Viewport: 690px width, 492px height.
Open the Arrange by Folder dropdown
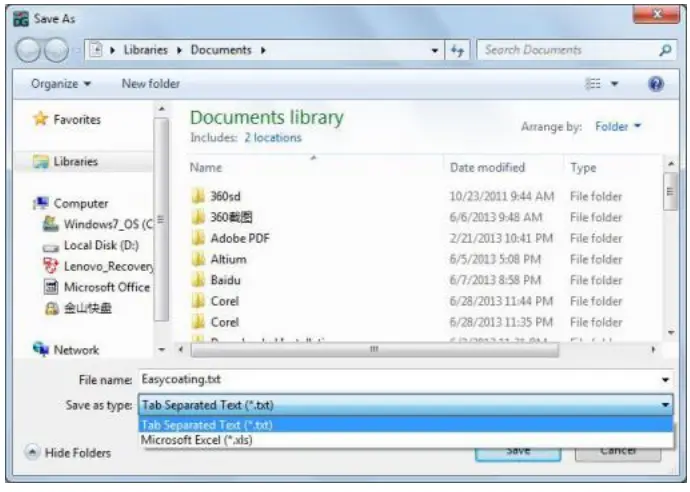tap(618, 127)
